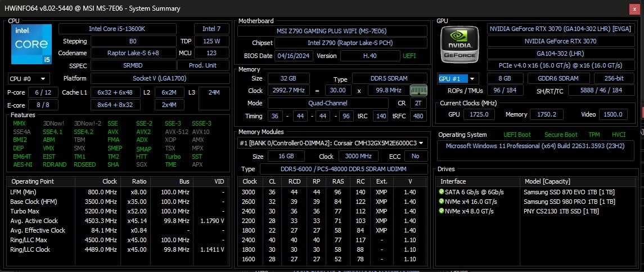The width and height of the screenshot is (644, 272).
Task: Click the Intel Core i5 logo
Action: coord(31,44)
